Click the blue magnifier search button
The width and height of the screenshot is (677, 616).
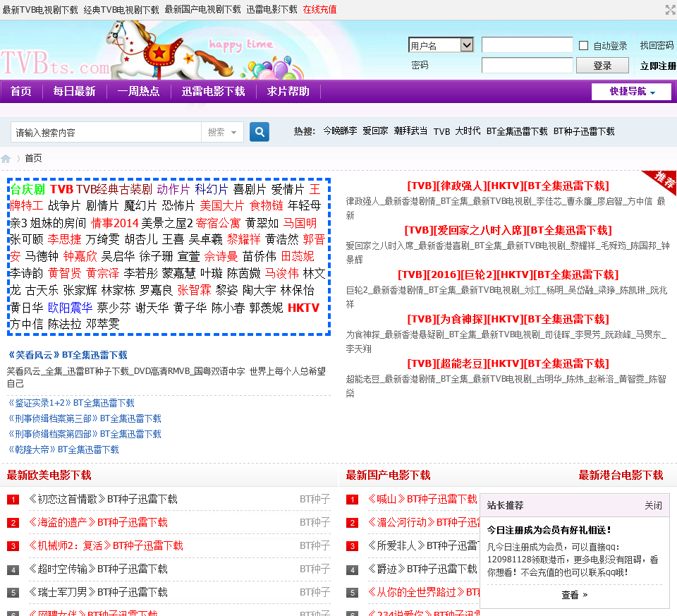coord(260,132)
